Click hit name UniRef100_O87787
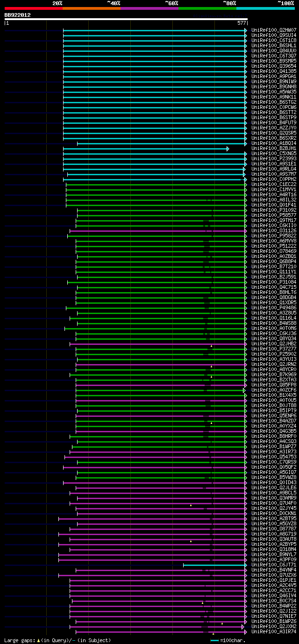299x644 pixels. pos(274,529)
